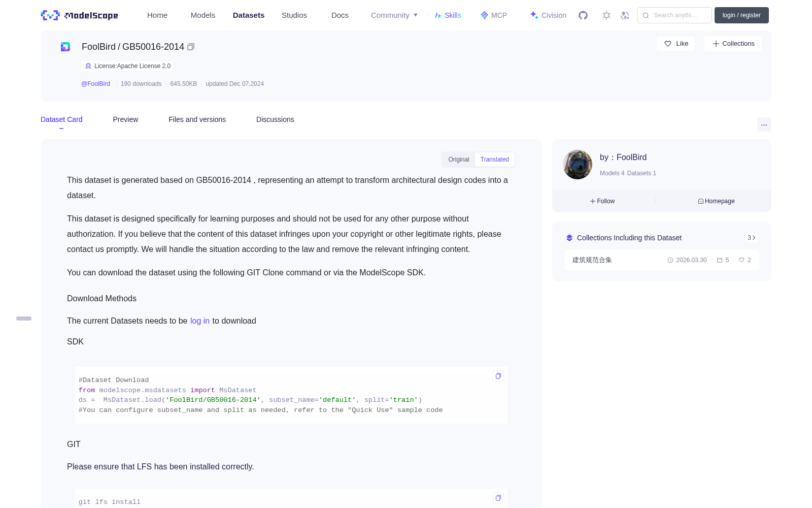Viewport: 812px width, 508px height.
Task: Click the collection items count 5 icon
Action: [723, 260]
